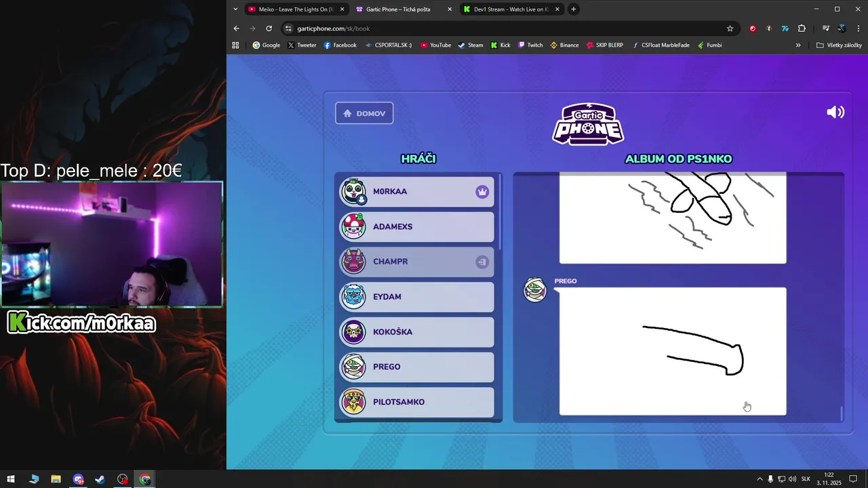Select player M0RKAA in the list
This screenshot has height=488, width=868.
[x=417, y=192]
